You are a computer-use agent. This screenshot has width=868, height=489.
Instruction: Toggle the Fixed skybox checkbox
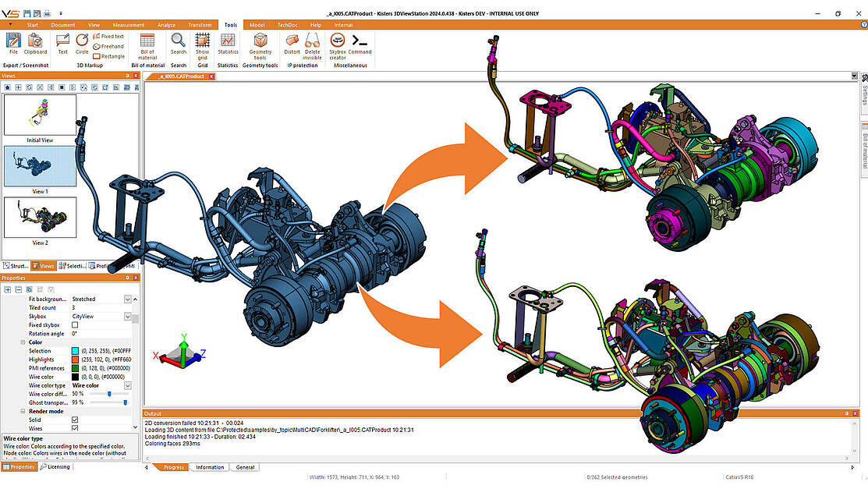click(75, 325)
